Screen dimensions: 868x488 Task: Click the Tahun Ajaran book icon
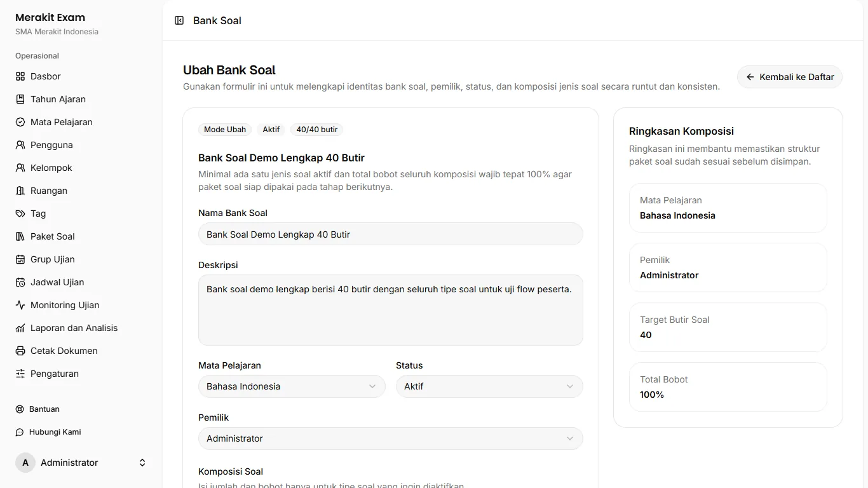(x=20, y=99)
